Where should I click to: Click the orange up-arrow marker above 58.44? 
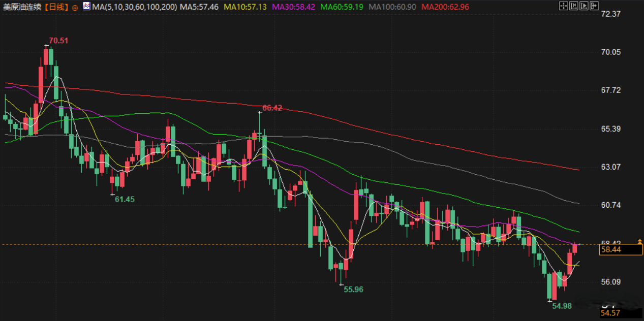tap(639, 242)
